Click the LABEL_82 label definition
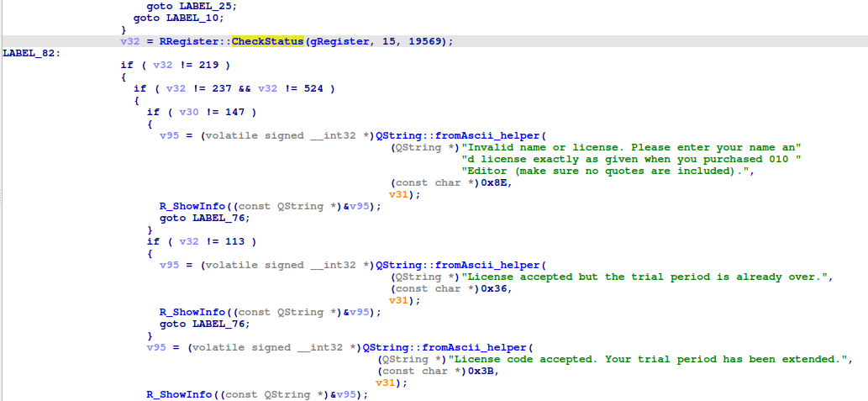The image size is (868, 401). coord(29,53)
